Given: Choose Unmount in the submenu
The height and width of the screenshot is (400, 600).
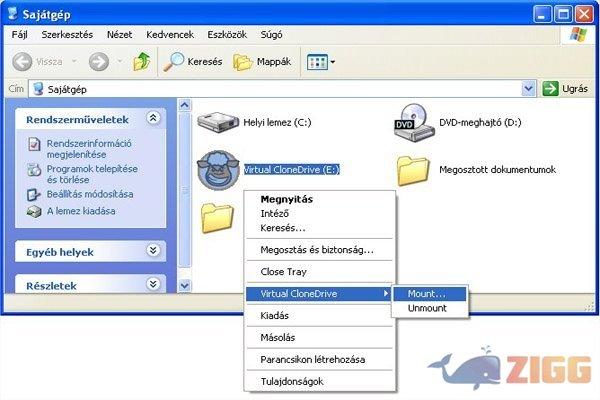Looking at the screenshot, I should point(430,308).
